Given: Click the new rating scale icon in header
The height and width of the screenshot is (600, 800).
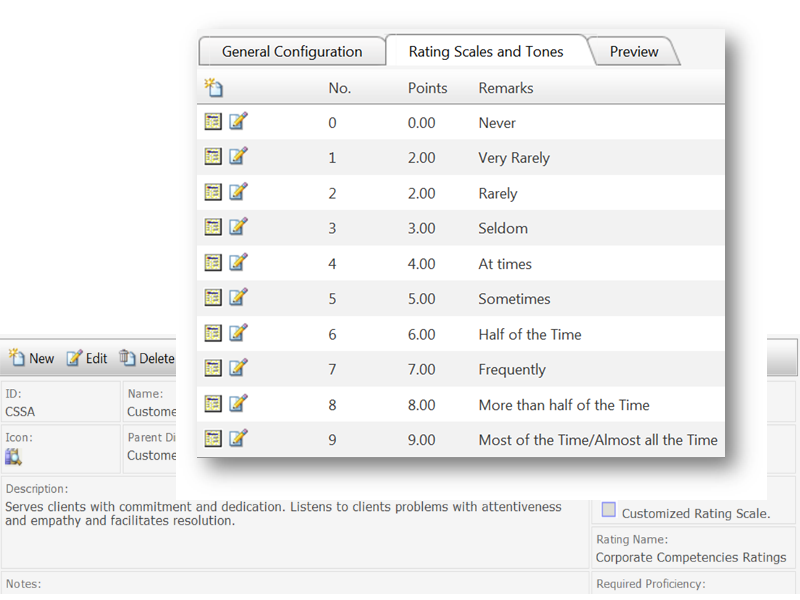Looking at the screenshot, I should (213, 87).
